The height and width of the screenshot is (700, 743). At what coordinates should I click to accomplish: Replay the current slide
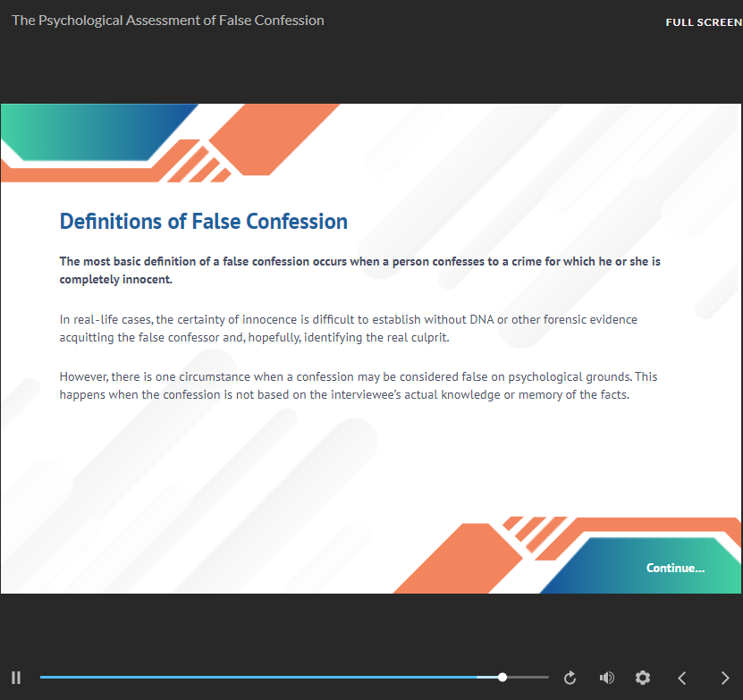pyautogui.click(x=570, y=678)
